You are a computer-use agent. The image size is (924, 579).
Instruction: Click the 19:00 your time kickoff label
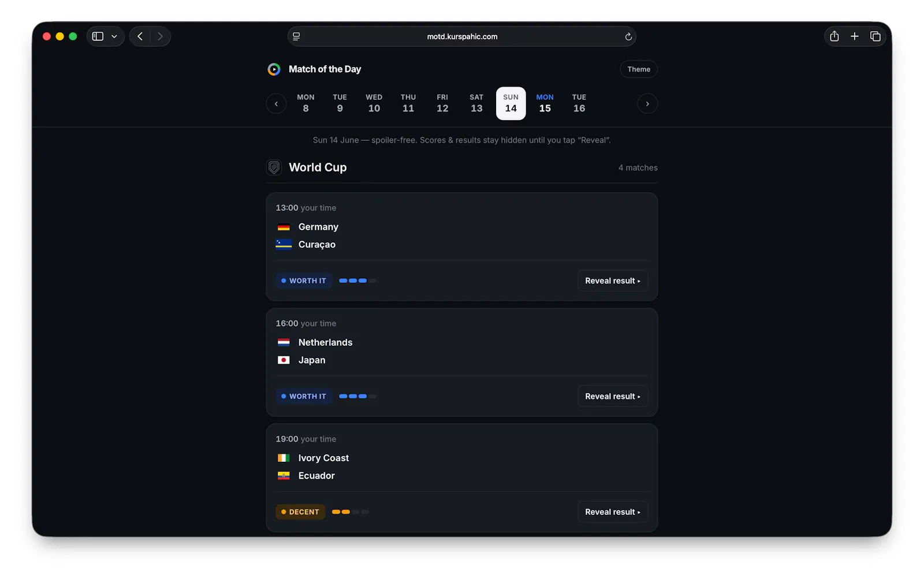click(x=306, y=439)
